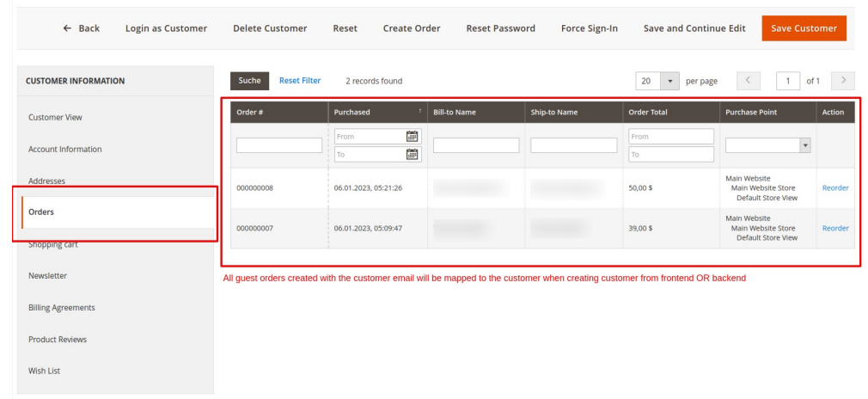This screenshot has height=399, width=868.
Task: Open the Orders tab in sidebar
Action: tap(41, 212)
